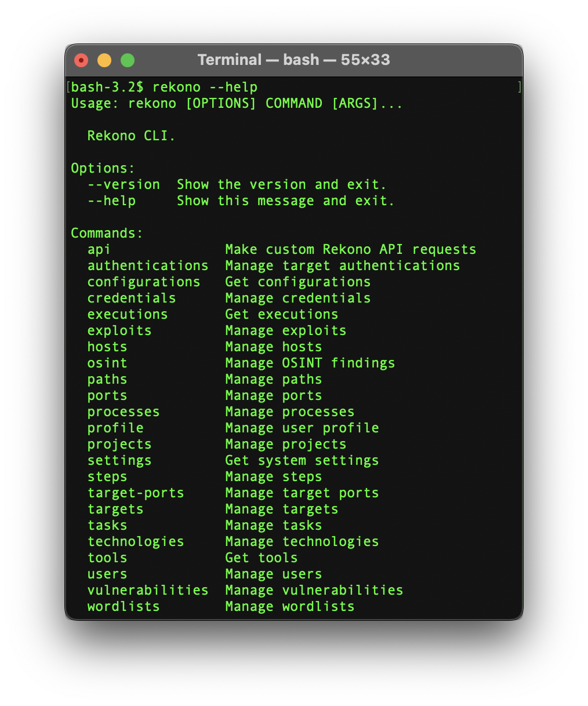Click the 'exploits' command name
588x706 pixels.
(x=119, y=331)
